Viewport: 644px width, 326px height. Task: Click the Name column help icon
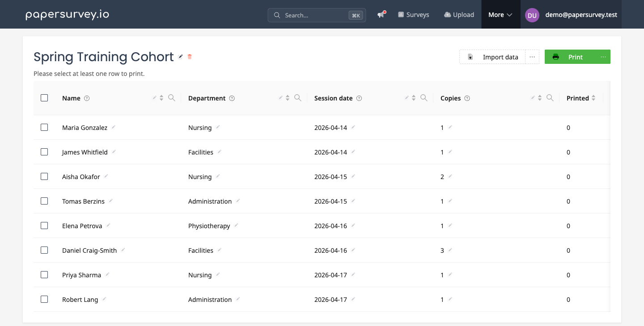tap(87, 98)
